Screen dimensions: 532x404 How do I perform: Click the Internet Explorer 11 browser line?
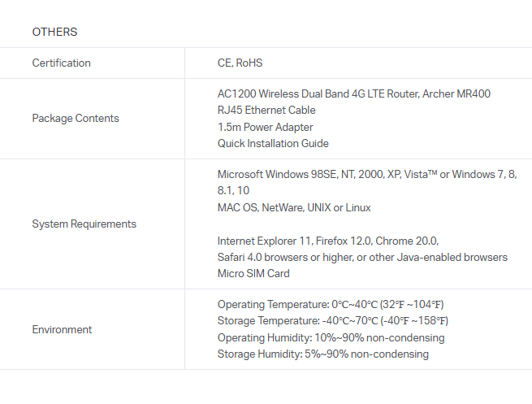point(327,241)
